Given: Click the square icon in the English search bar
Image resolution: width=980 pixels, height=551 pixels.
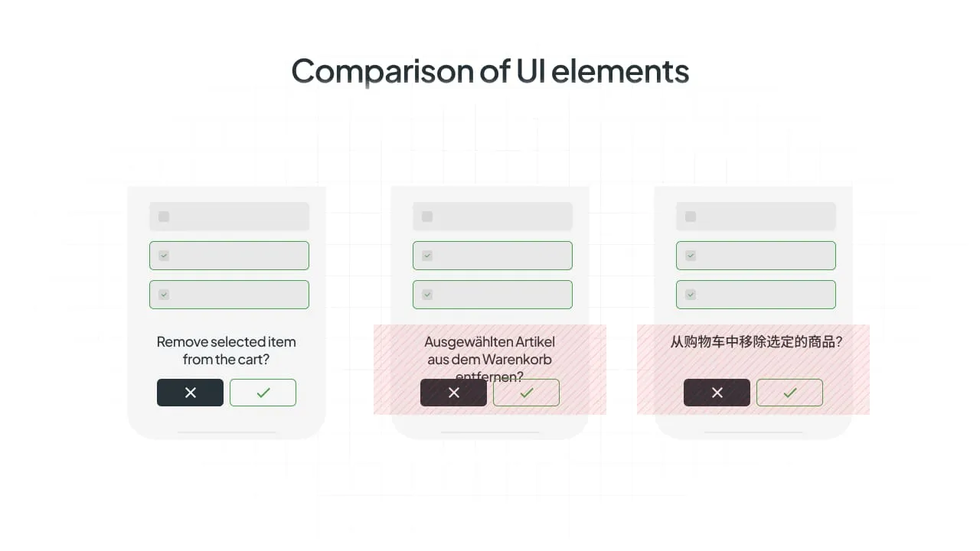Looking at the screenshot, I should (162, 217).
